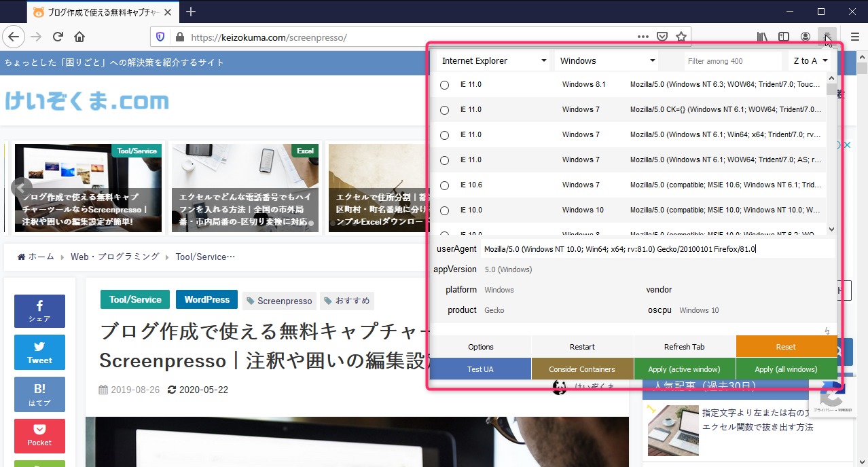The image size is (868, 467).
Task: Tweet the article via Twitter button
Action: click(x=39, y=353)
